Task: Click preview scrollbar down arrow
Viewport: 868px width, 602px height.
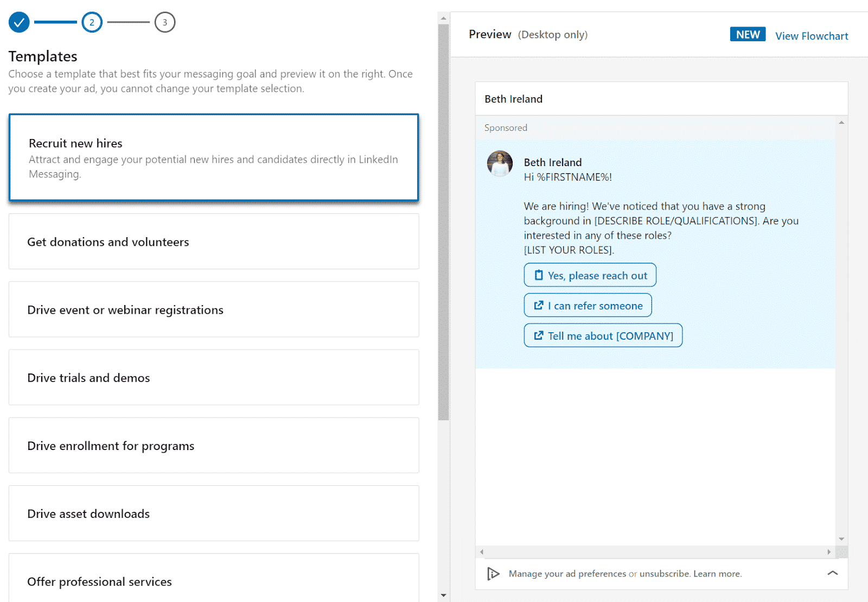Action: tap(841, 539)
